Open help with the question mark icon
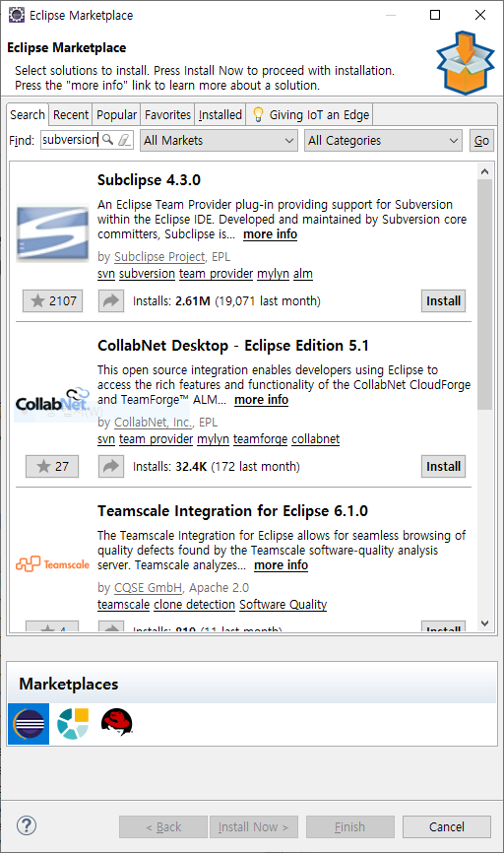Image resolution: width=504 pixels, height=853 pixels. click(27, 825)
